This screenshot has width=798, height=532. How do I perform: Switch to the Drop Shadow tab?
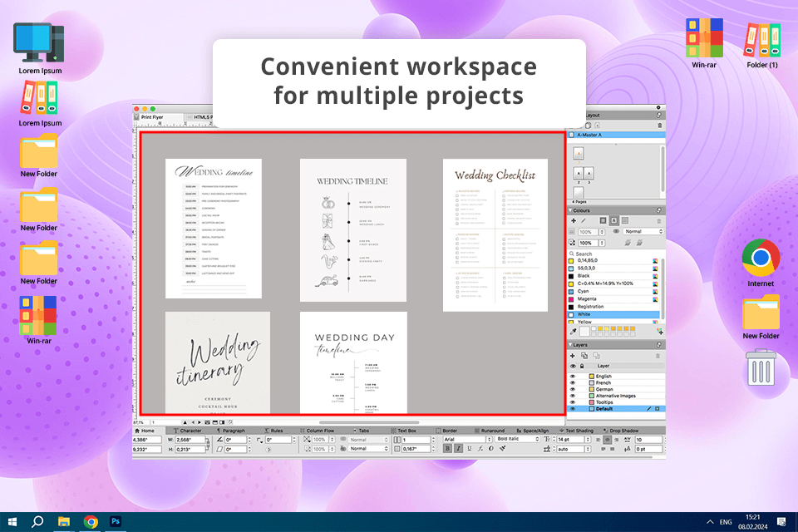pyautogui.click(x=620, y=431)
